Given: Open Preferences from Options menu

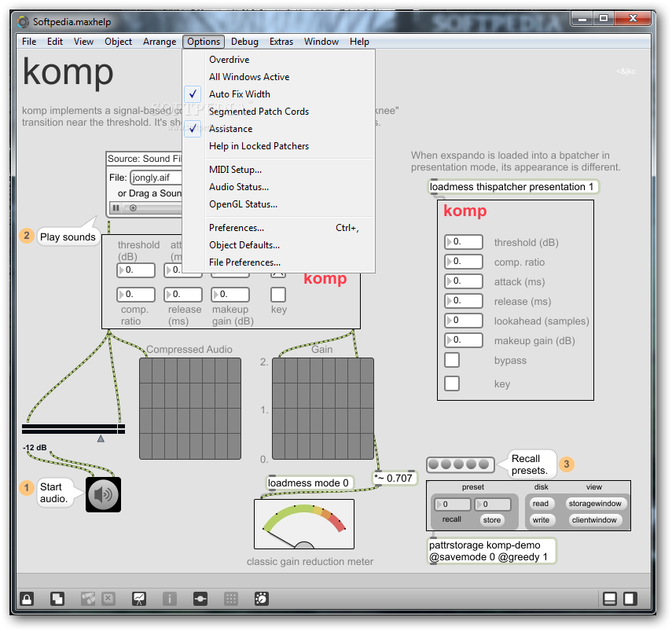Looking at the screenshot, I should click(278, 228).
